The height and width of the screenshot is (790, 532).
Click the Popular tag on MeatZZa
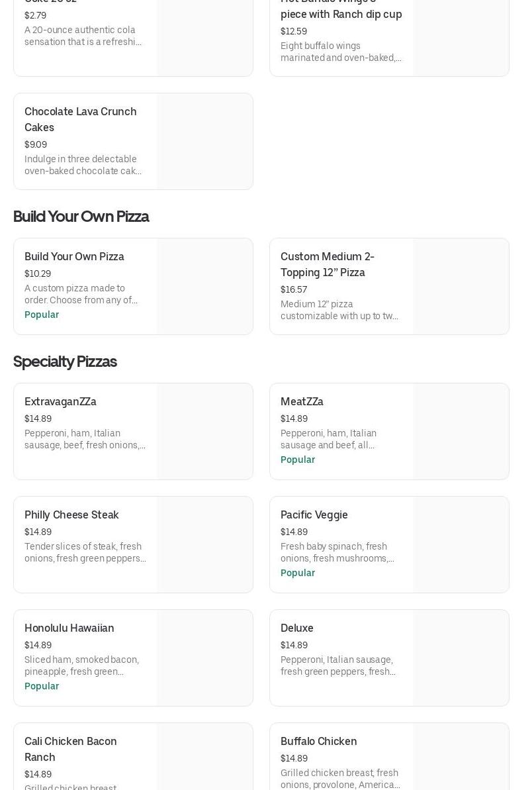pos(297,460)
